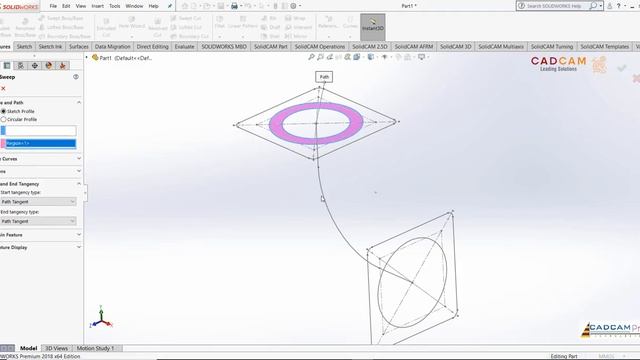640x360 pixels.
Task: Open the View menu
Action: coord(81,6)
